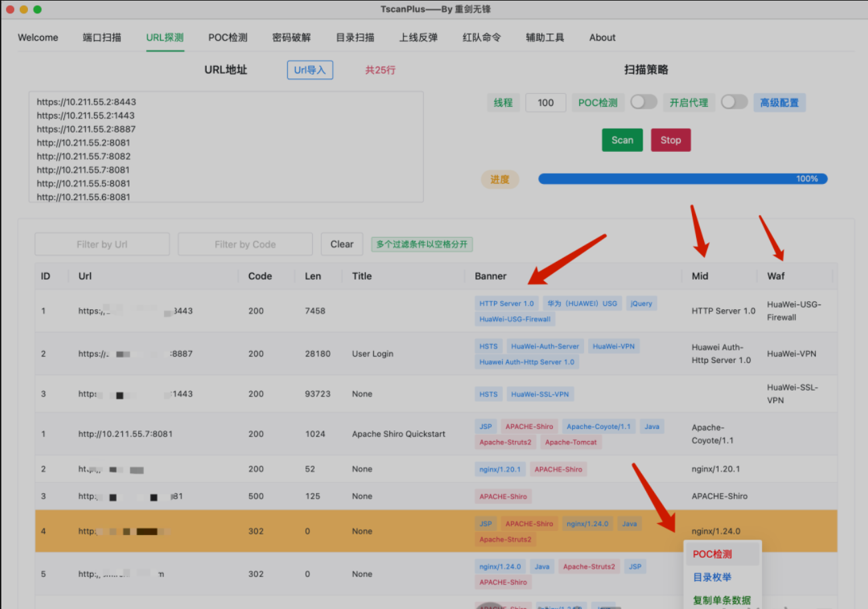Click the http://10.211.55.6:8081 line
Viewport: 868px width, 609px height.
point(83,197)
